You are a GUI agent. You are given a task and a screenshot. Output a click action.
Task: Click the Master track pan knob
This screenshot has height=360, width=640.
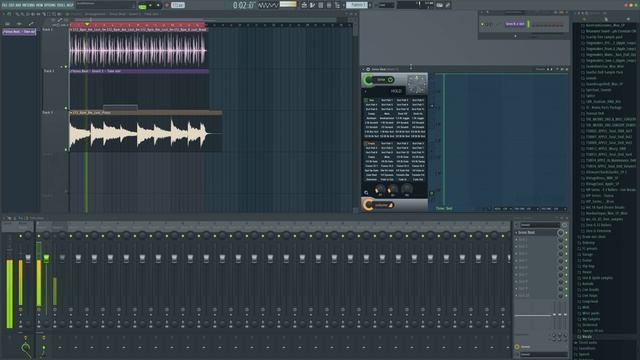click(x=28, y=236)
